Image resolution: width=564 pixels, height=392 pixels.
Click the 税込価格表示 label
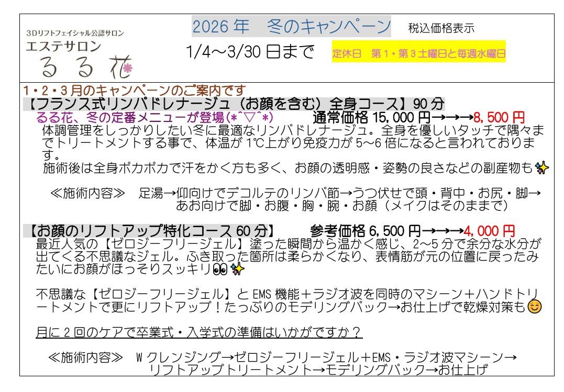[x=441, y=29]
